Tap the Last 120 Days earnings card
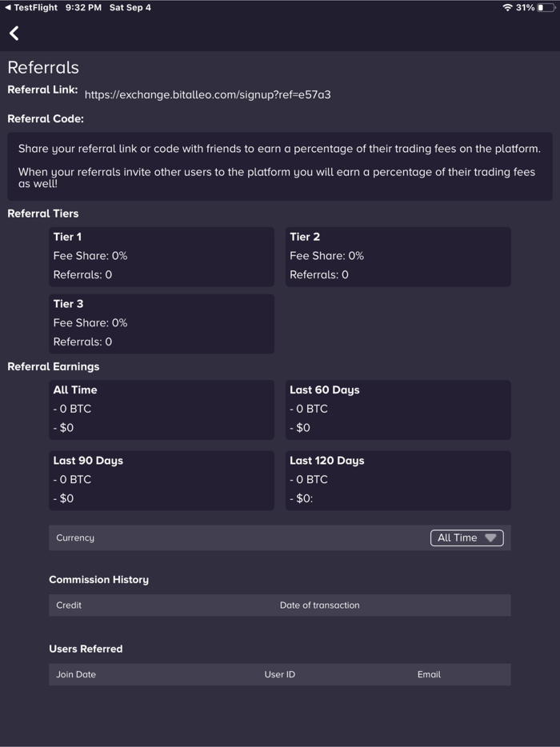 (x=398, y=480)
